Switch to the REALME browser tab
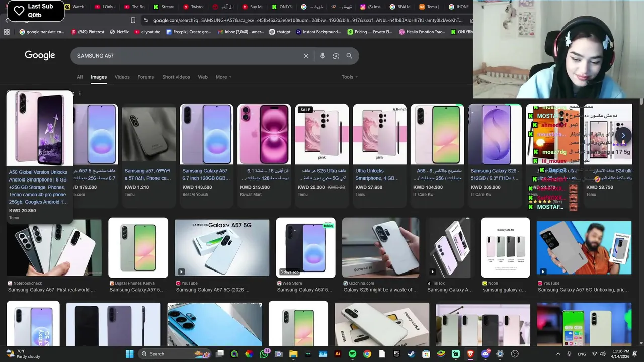This screenshot has height=362, width=644. coord(399,7)
